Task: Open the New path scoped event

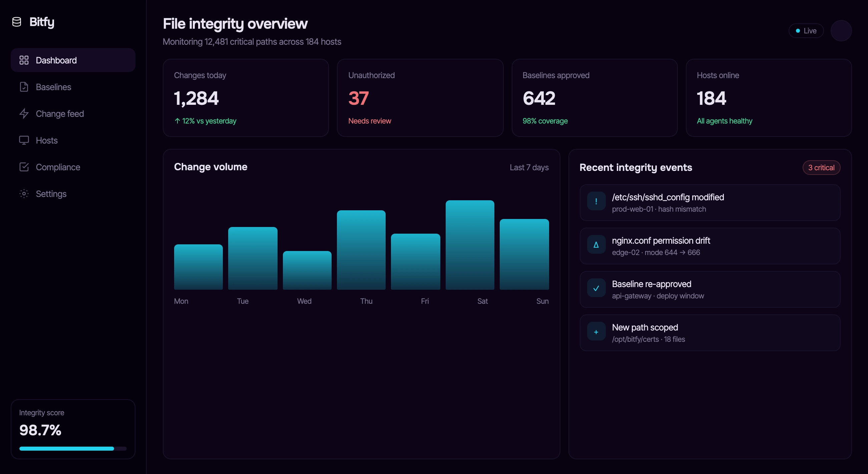Action: [710, 333]
